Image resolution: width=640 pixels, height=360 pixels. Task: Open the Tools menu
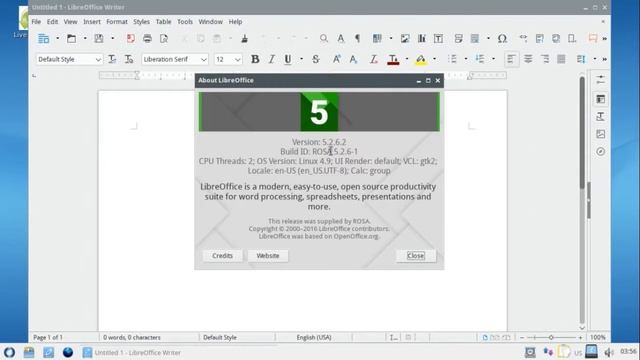(185, 22)
